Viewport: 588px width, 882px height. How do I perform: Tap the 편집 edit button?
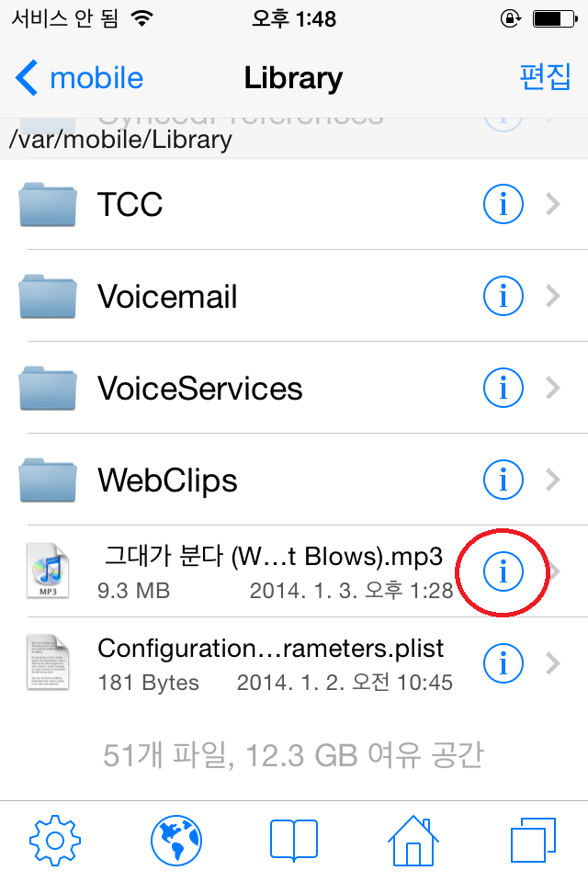tap(545, 77)
